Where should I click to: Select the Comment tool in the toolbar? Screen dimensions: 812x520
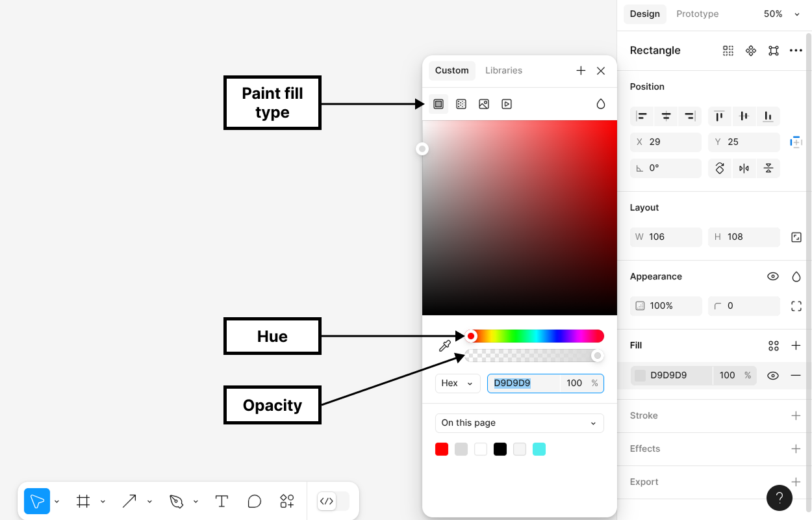(x=254, y=501)
